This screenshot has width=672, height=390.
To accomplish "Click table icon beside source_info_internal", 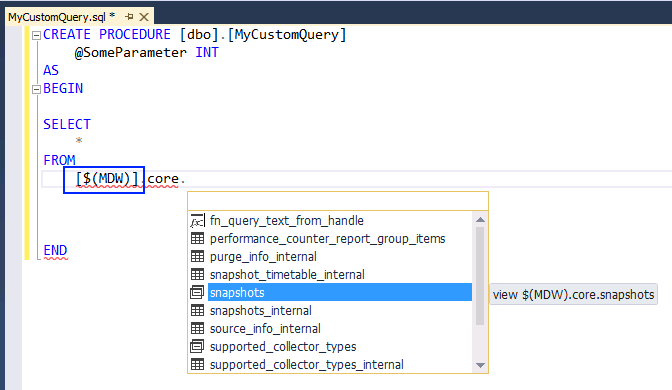I will click(x=197, y=329).
